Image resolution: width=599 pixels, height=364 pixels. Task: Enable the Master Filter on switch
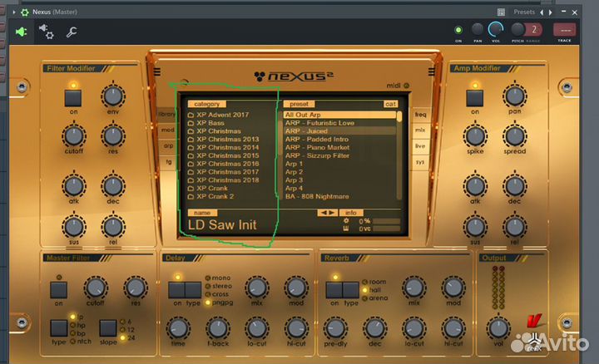[x=58, y=290]
